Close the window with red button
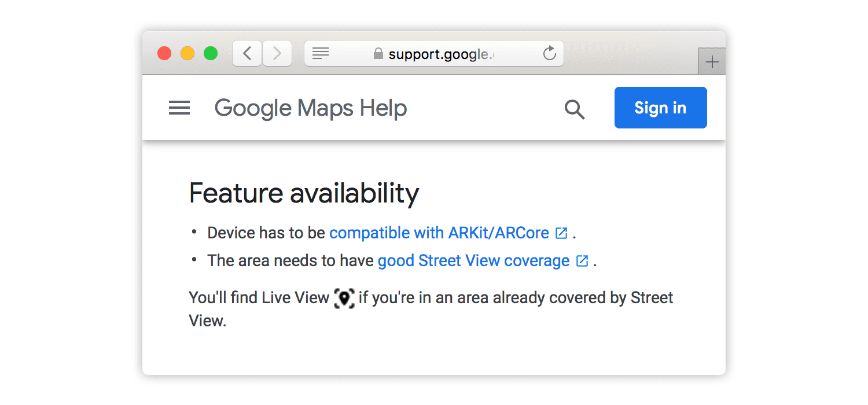Viewport: 868px width, 405px height. coord(164,54)
